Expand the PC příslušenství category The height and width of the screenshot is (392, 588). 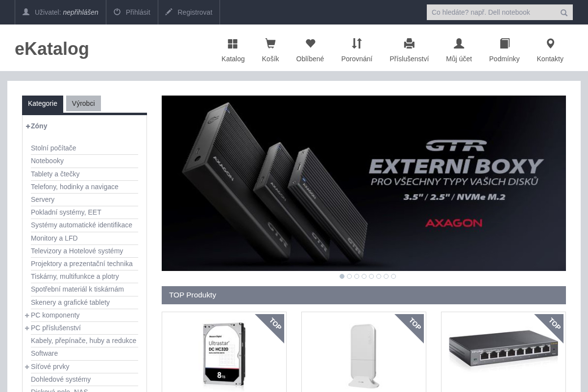pos(27,328)
